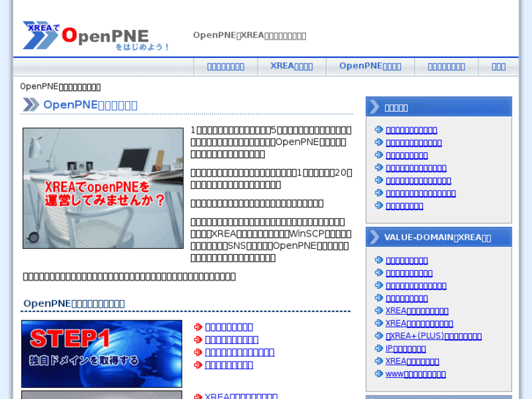
Task: Open the first navigation tab before XREA
Action: (225, 66)
